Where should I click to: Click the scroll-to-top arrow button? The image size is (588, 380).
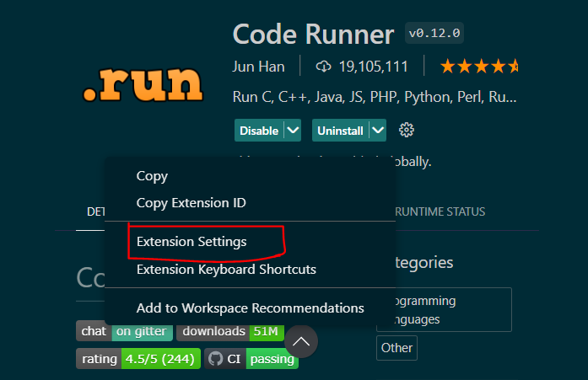coord(301,341)
